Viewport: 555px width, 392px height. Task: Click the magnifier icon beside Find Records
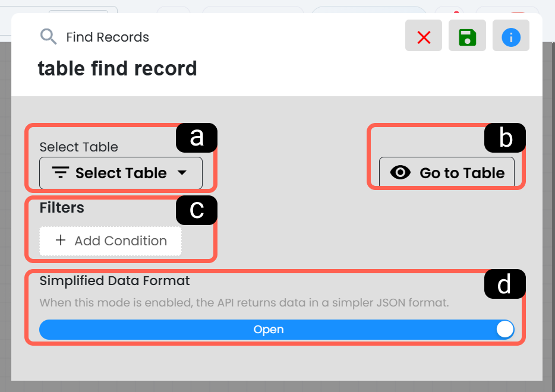(48, 37)
